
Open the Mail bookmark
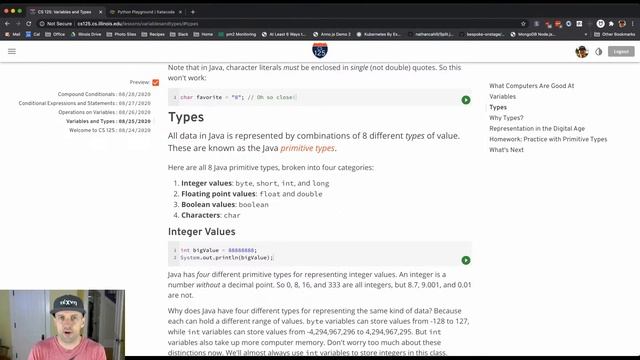[x=12, y=34]
